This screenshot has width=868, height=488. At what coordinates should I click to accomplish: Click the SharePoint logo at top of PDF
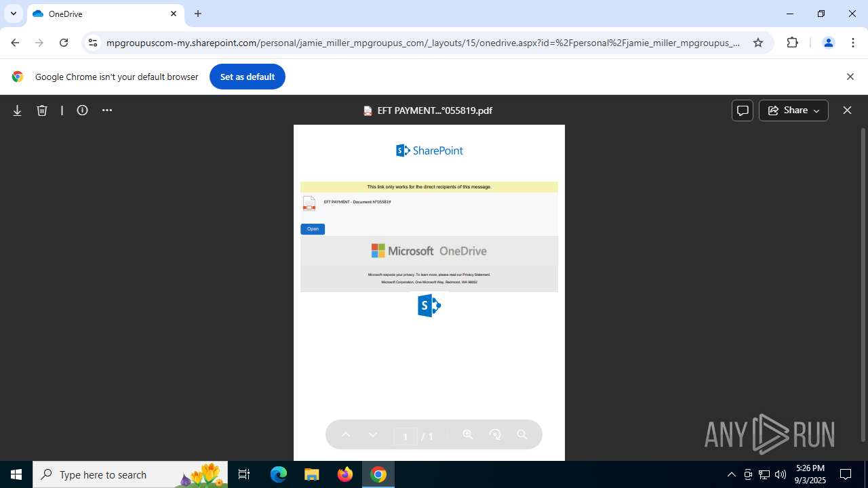429,150
